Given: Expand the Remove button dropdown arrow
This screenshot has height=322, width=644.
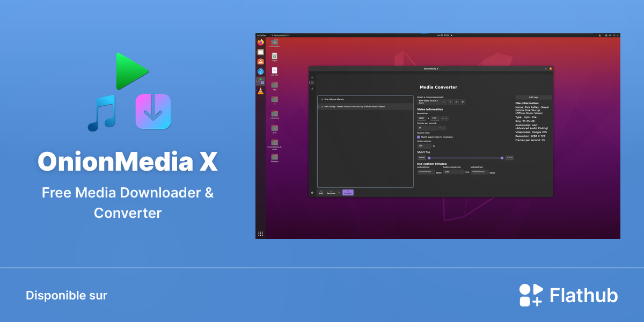Looking at the screenshot, I should tap(339, 193).
